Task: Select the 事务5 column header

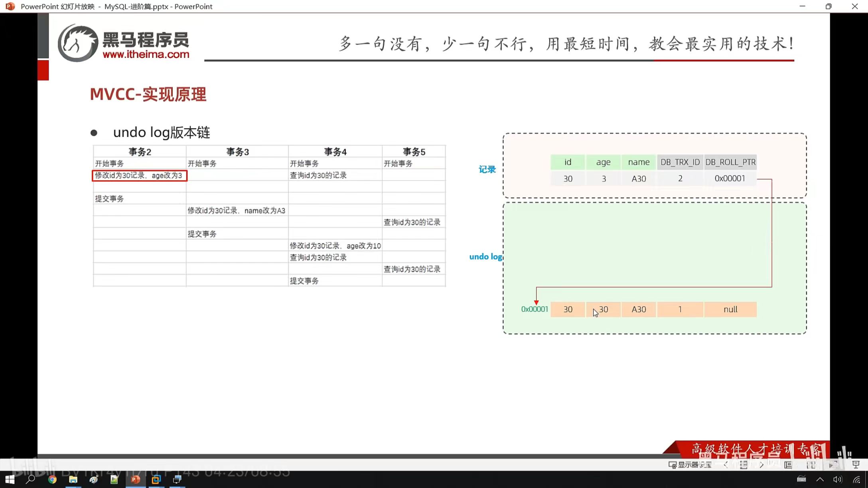Action: [x=414, y=152]
